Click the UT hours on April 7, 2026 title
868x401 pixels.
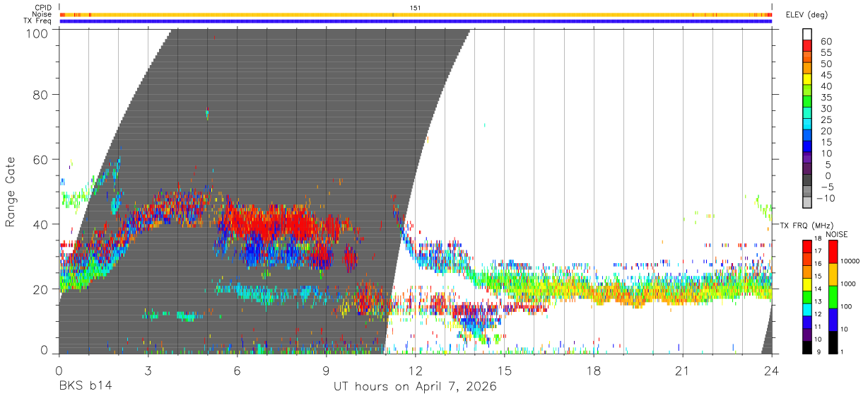click(415, 386)
